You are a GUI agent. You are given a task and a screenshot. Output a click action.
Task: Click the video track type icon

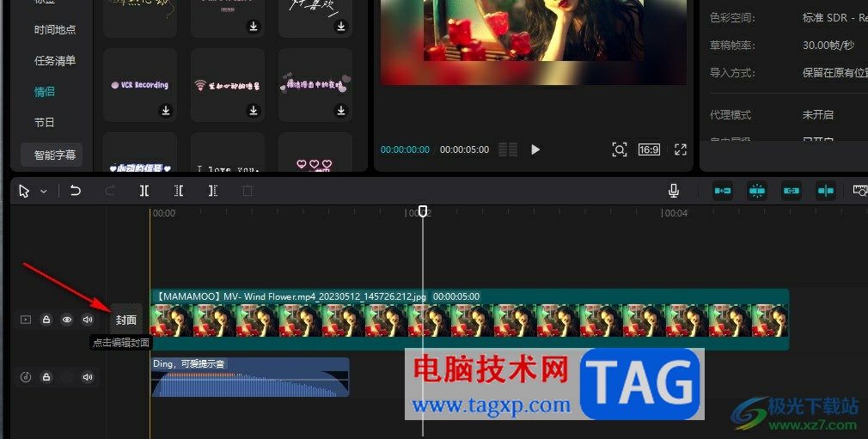26,320
